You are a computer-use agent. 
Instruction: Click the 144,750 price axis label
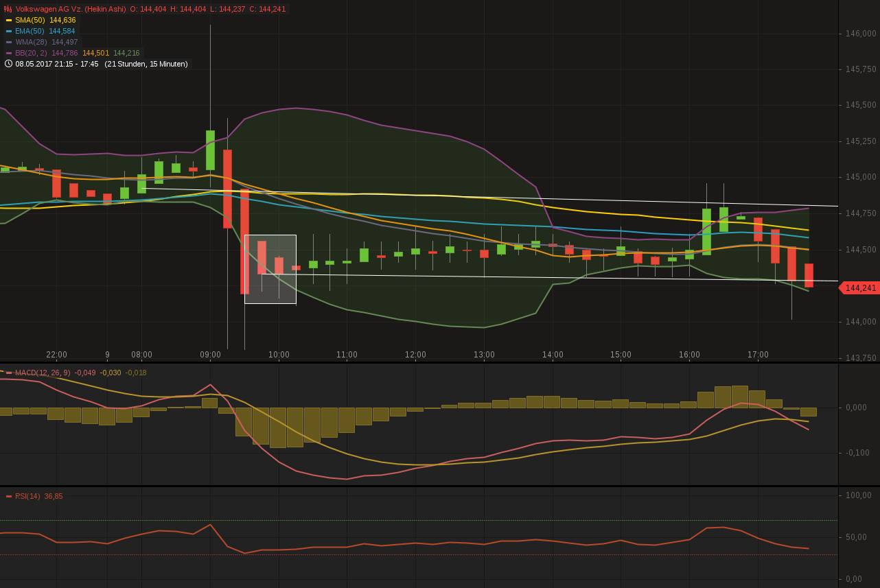[861, 213]
